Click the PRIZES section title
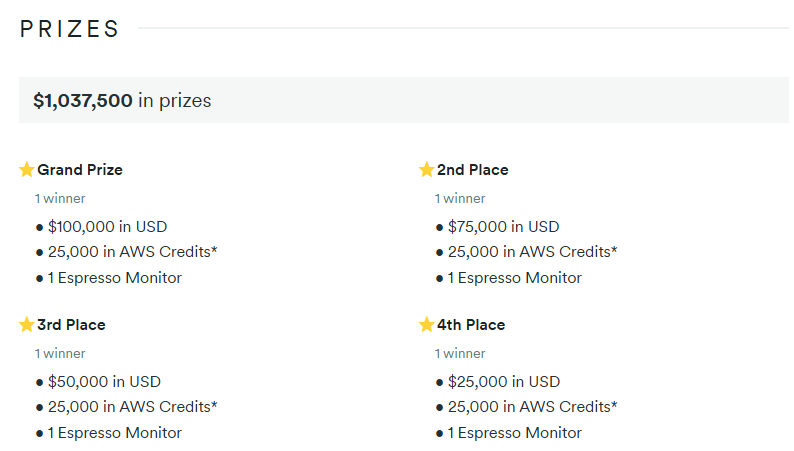The width and height of the screenshot is (794, 451). coord(70,29)
